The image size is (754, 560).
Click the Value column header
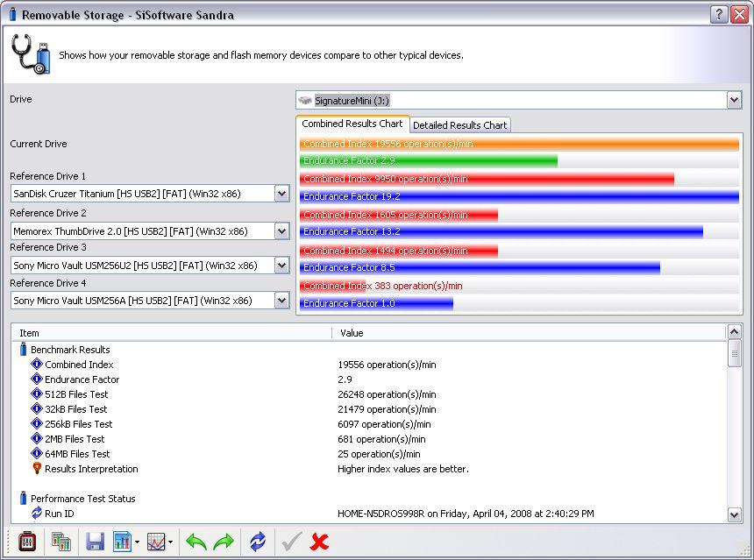tap(529, 333)
